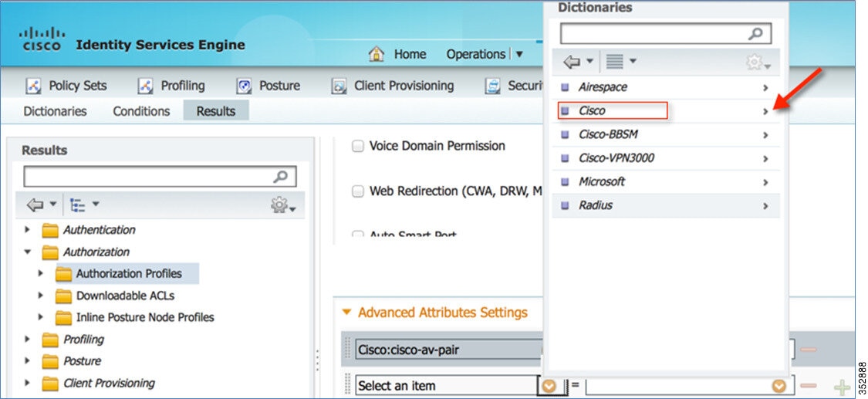
Task: Click the Profiling tab icon
Action: [x=146, y=86]
